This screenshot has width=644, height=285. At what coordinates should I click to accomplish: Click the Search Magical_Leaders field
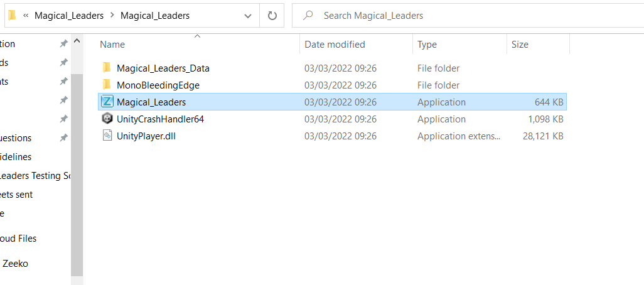468,16
